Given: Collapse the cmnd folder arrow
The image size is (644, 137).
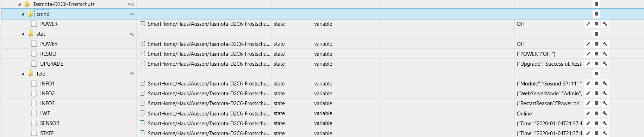Looking at the screenshot, I should tap(23, 14).
